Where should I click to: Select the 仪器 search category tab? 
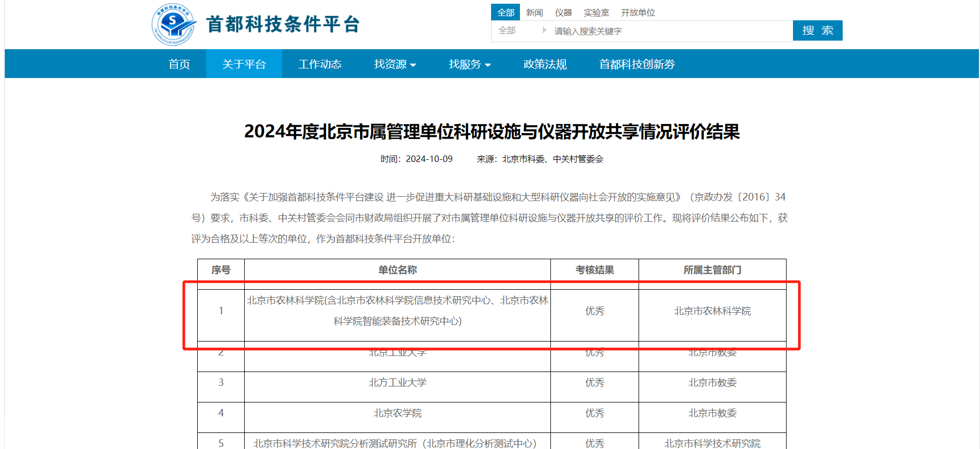pos(563,12)
